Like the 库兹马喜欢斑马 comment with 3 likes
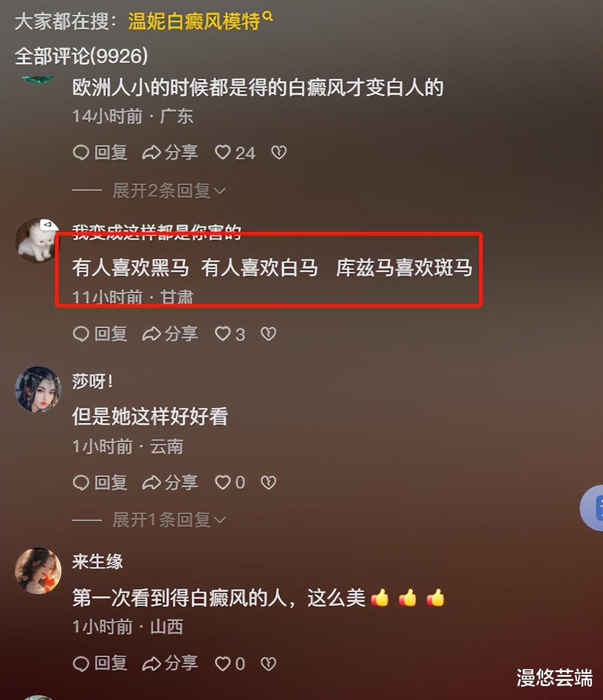603x700 pixels. (x=230, y=334)
